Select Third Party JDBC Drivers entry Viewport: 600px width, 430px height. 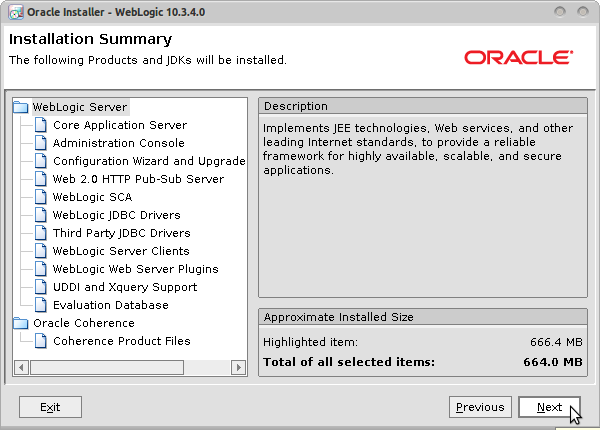(x=121, y=233)
